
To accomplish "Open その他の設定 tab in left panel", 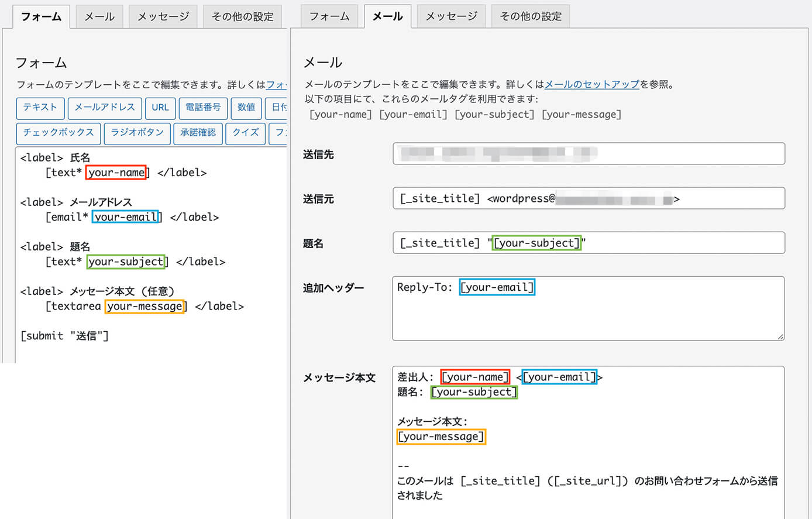I will (x=242, y=16).
